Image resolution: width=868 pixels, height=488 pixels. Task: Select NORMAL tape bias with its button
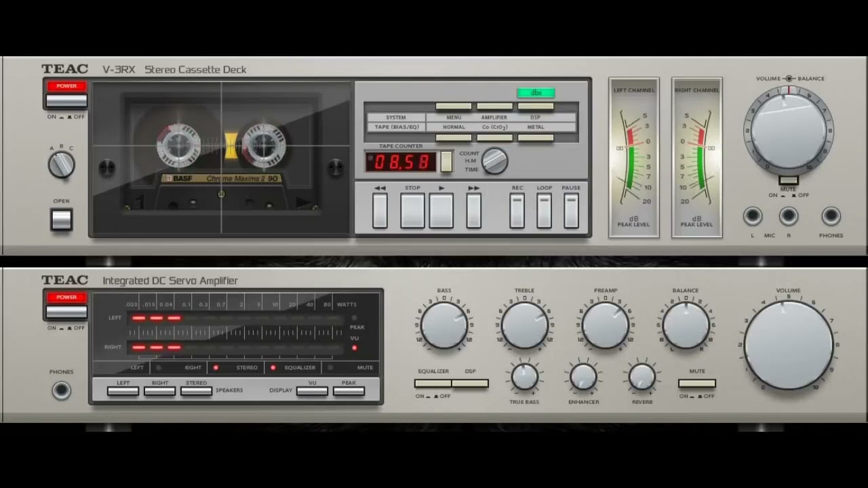(453, 138)
